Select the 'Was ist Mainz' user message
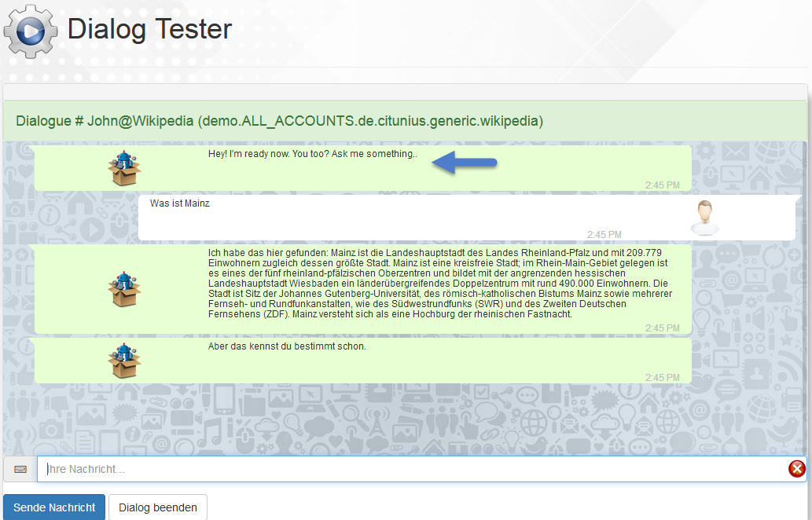Viewport: 812px width, 520px height. coord(180,203)
